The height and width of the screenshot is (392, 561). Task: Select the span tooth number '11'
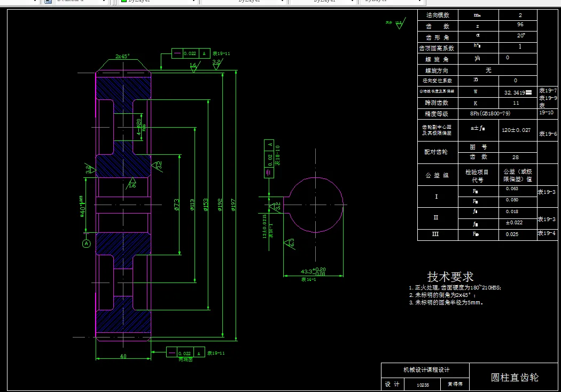516,103
